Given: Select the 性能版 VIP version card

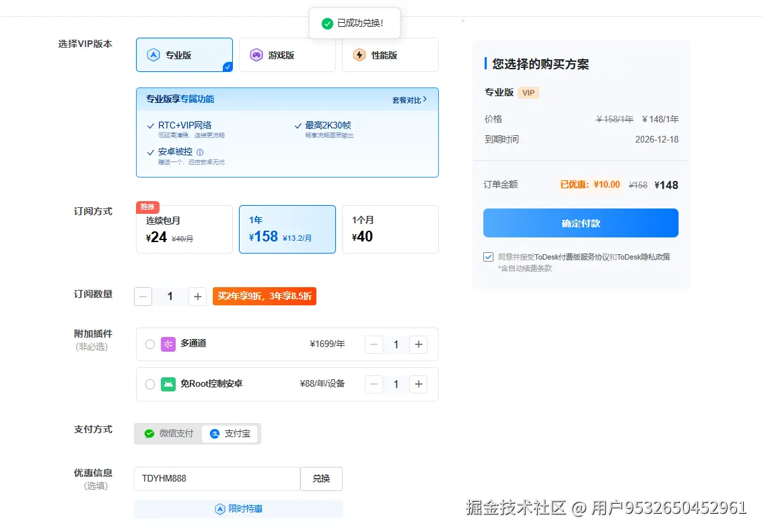Looking at the screenshot, I should point(390,55).
